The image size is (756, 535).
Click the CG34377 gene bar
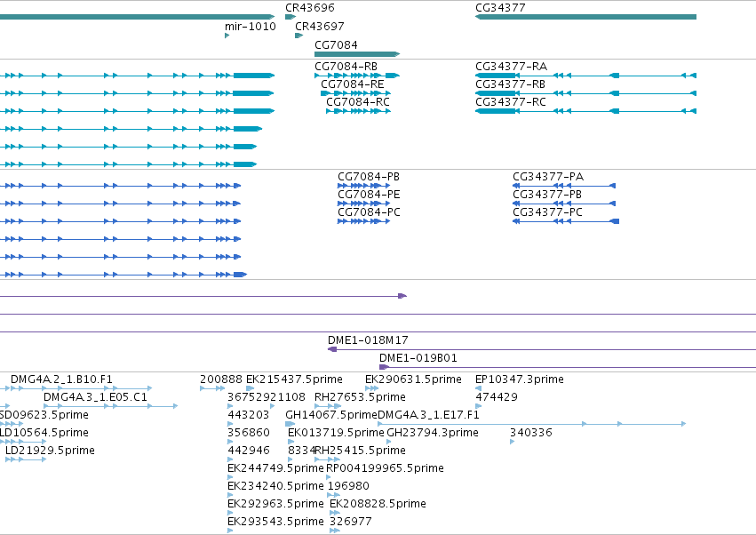[585, 17]
